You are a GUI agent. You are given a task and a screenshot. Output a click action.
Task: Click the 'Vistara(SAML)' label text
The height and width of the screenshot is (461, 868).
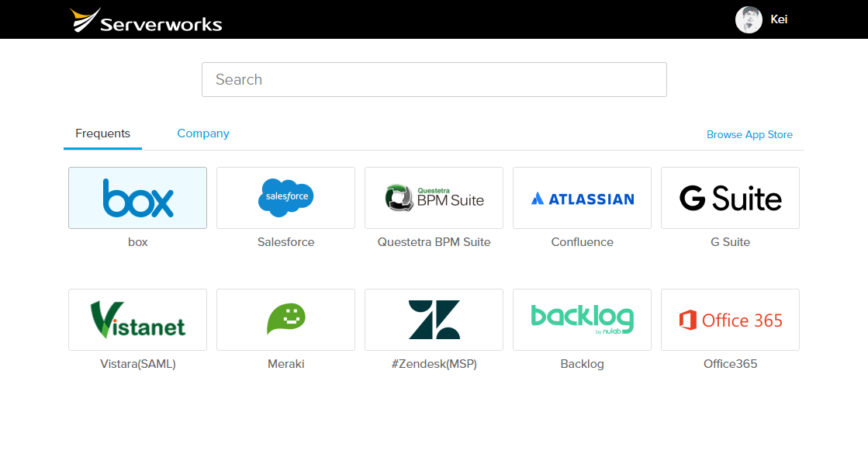coord(138,364)
